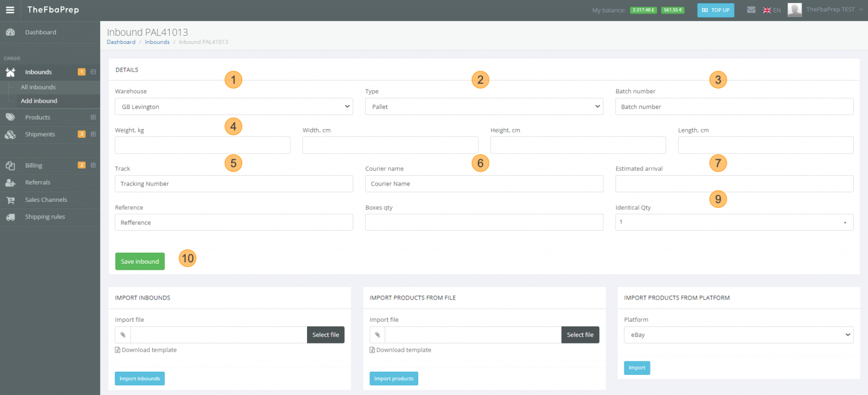Select All inbounds submenu item

click(x=38, y=87)
